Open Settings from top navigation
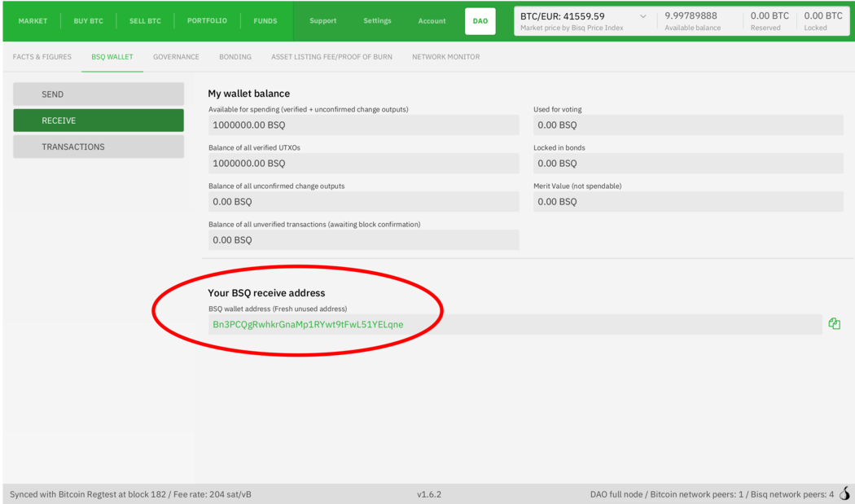 point(377,21)
